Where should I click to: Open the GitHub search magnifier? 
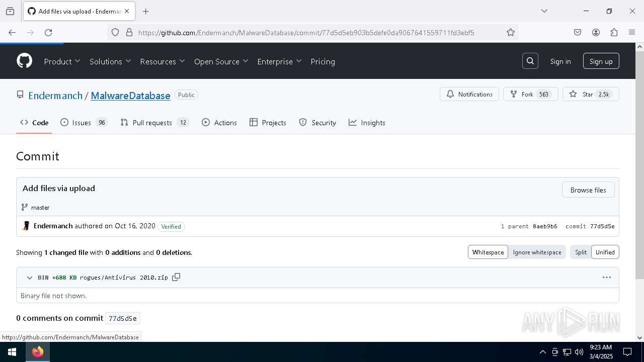tap(530, 61)
